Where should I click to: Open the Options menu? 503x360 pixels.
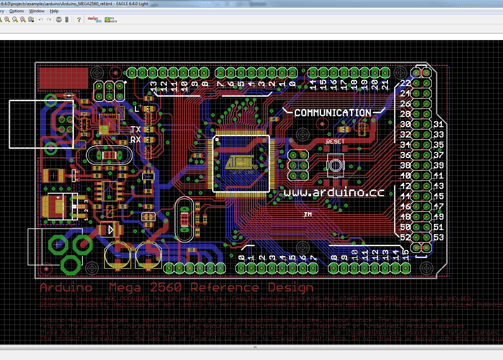pyautogui.click(x=16, y=11)
